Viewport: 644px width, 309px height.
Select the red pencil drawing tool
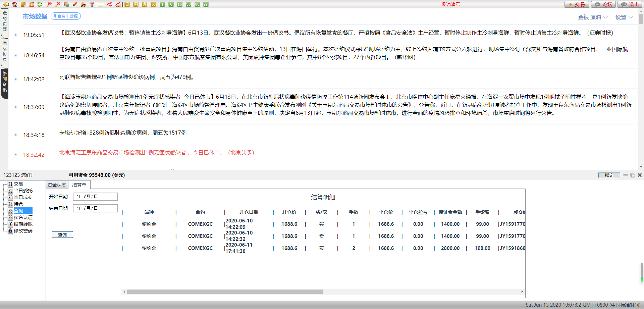[75, 4]
